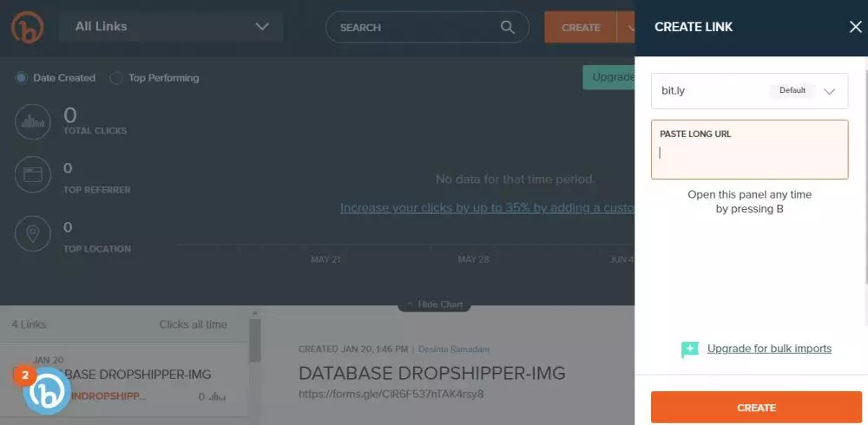
Task: Click the Total Clicks bar chart icon
Action: [33, 121]
